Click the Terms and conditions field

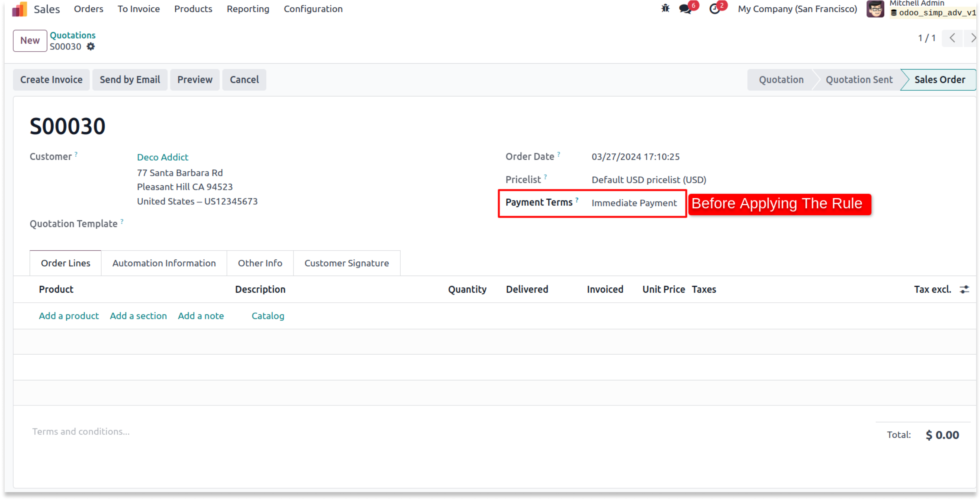pyautogui.click(x=81, y=432)
